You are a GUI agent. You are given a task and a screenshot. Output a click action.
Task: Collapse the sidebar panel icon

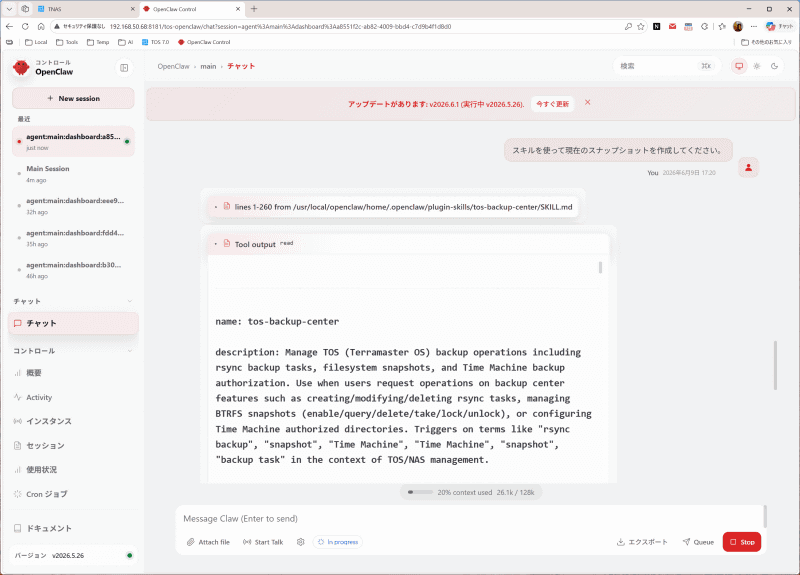point(124,68)
